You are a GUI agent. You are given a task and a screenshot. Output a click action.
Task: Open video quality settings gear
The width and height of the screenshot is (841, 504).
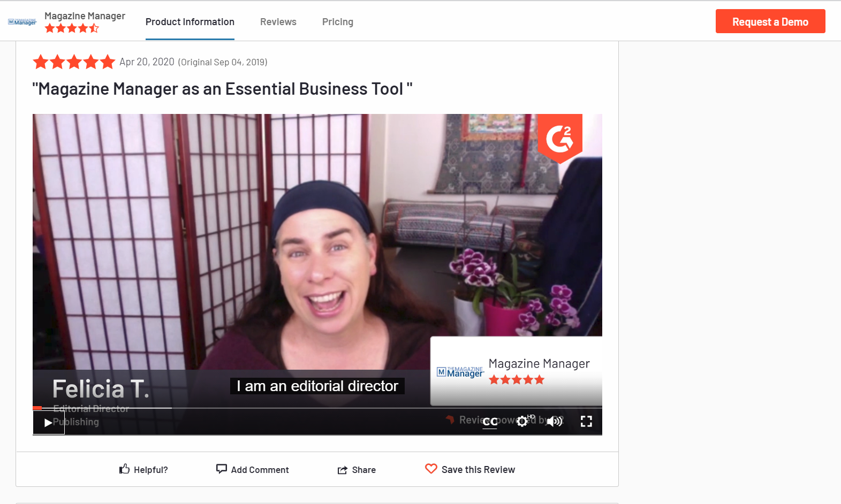coord(522,422)
